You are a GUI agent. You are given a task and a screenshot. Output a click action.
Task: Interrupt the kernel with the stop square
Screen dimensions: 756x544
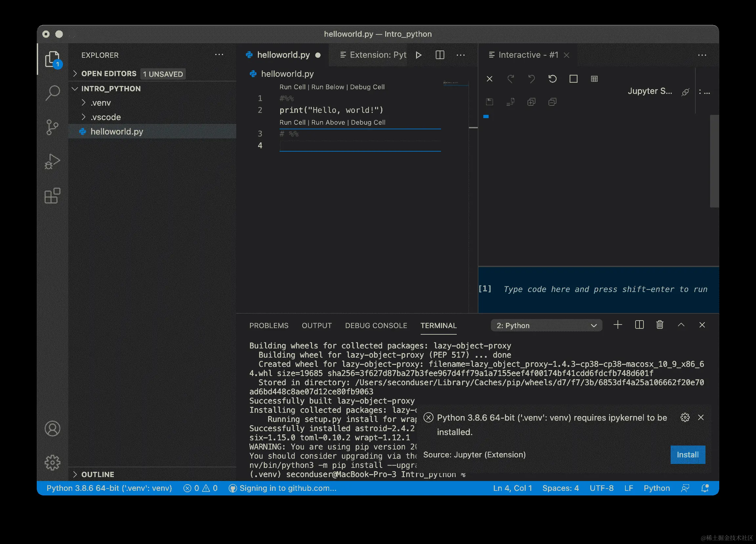tap(573, 79)
